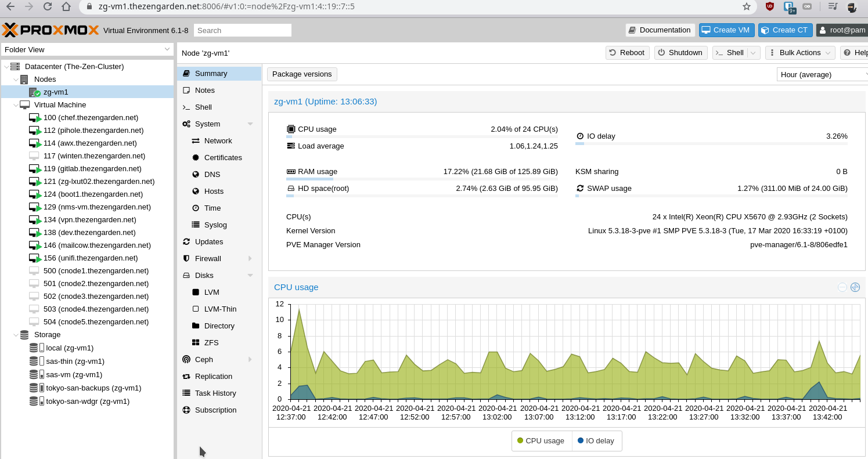
Task: Open the Folder View dropdown
Action: (167, 49)
